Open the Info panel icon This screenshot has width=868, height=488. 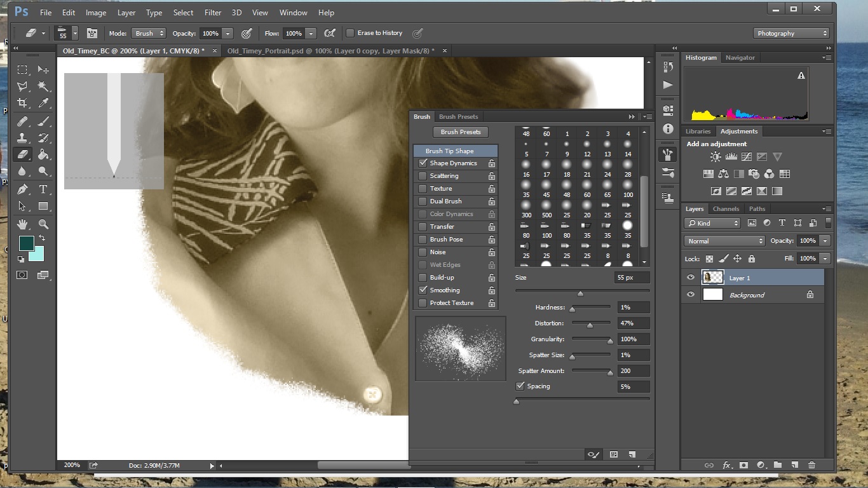[668, 129]
